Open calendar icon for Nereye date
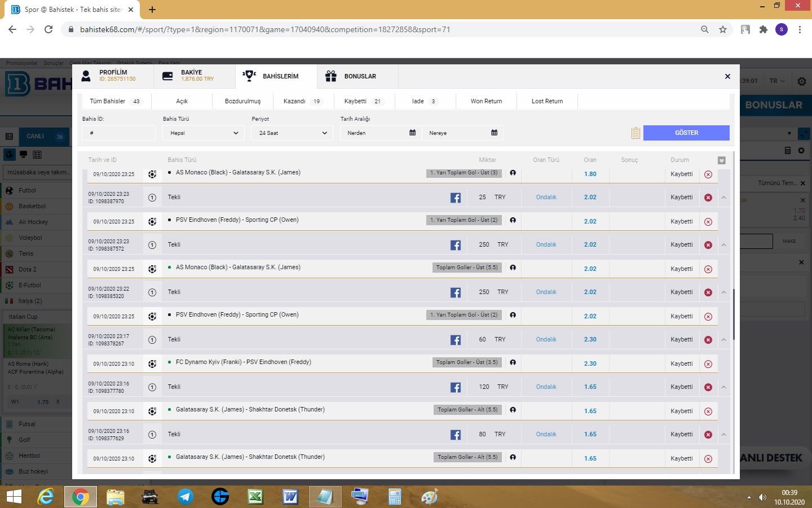 click(x=494, y=133)
